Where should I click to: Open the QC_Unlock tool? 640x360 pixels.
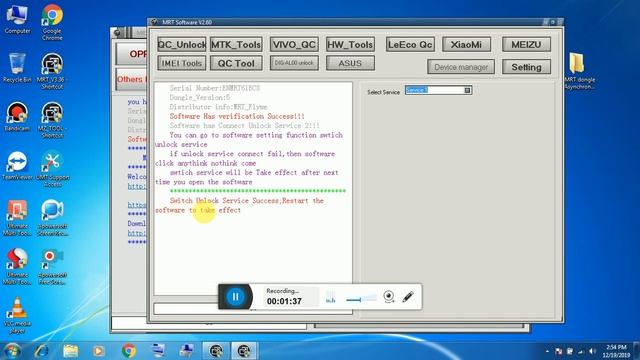pyautogui.click(x=182, y=44)
